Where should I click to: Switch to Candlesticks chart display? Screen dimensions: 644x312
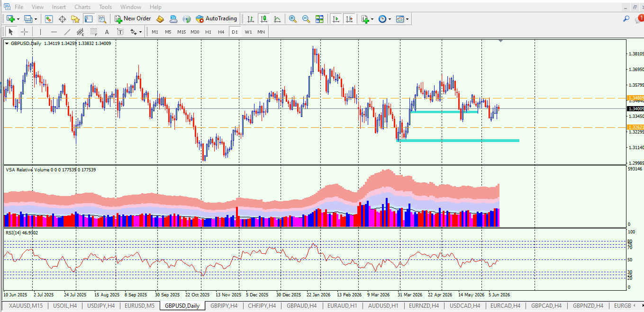point(263,19)
